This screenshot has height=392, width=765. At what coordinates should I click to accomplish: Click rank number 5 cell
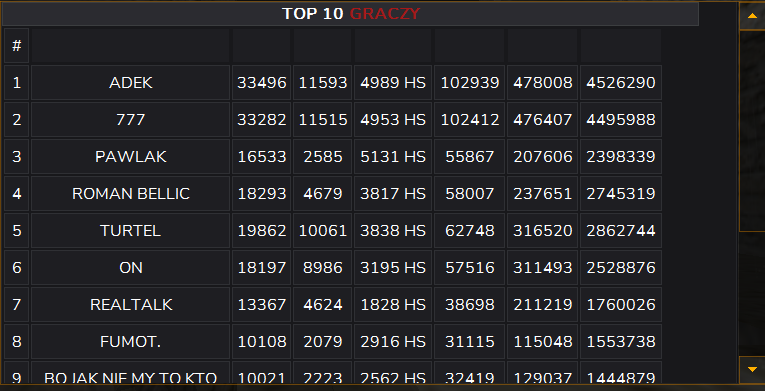pos(17,230)
